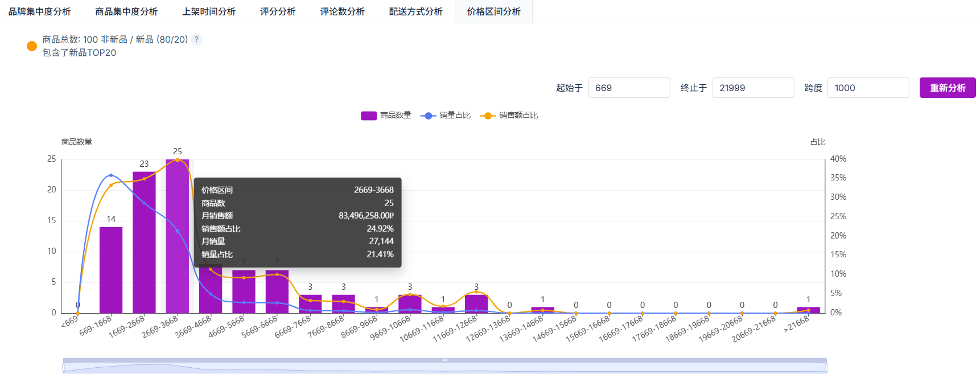
Task: Click the 重新分析 button
Action: pos(948,88)
